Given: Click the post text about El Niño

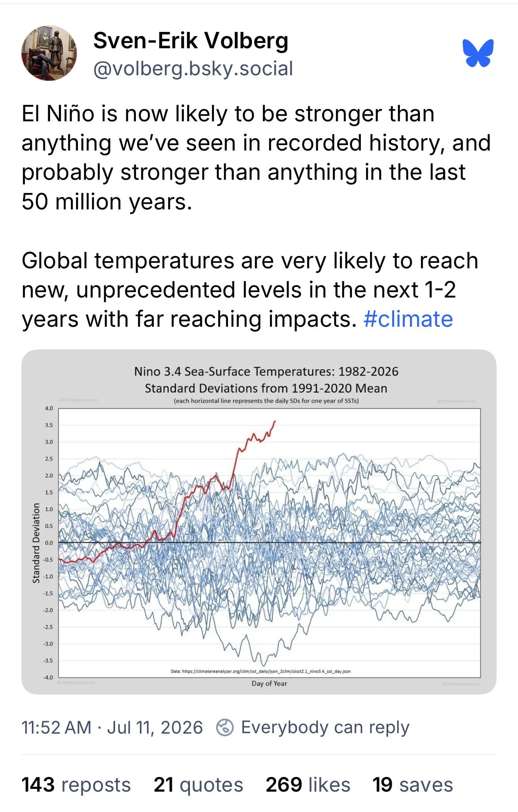Looking at the screenshot, I should [x=256, y=157].
